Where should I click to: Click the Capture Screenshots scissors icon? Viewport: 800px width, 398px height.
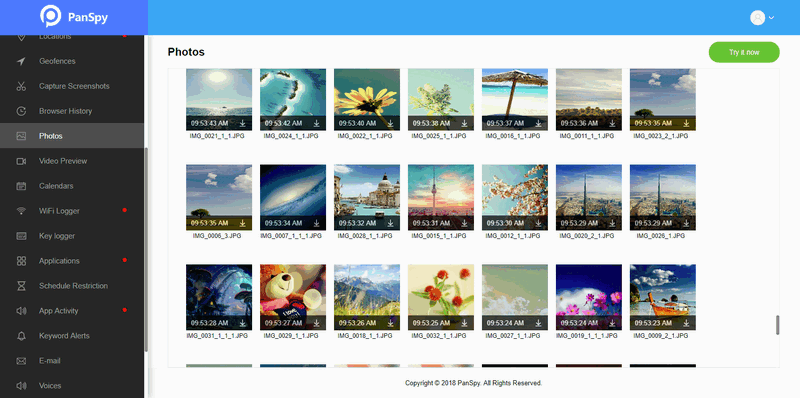[x=21, y=86]
